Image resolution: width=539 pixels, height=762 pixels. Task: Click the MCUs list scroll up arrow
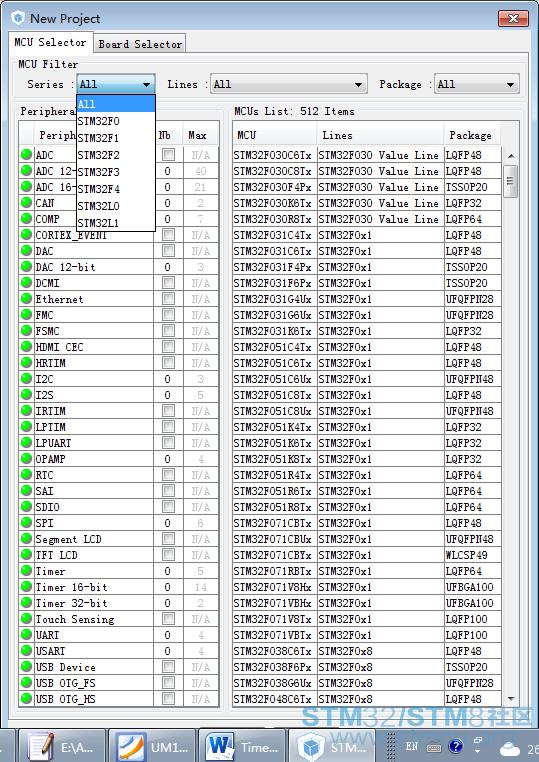tap(511, 156)
